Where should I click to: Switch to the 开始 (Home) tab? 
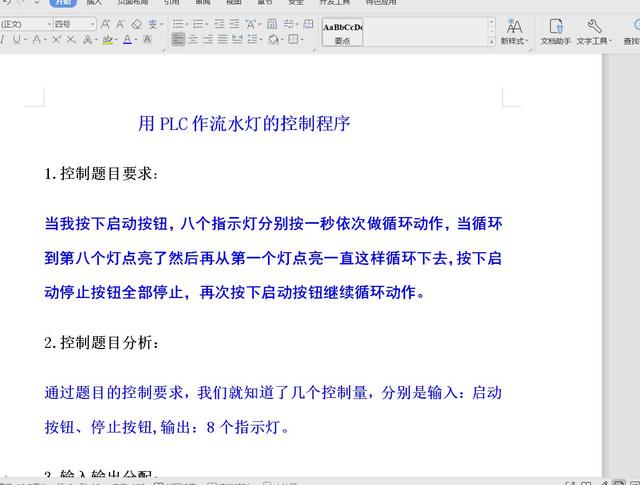(63, 2)
